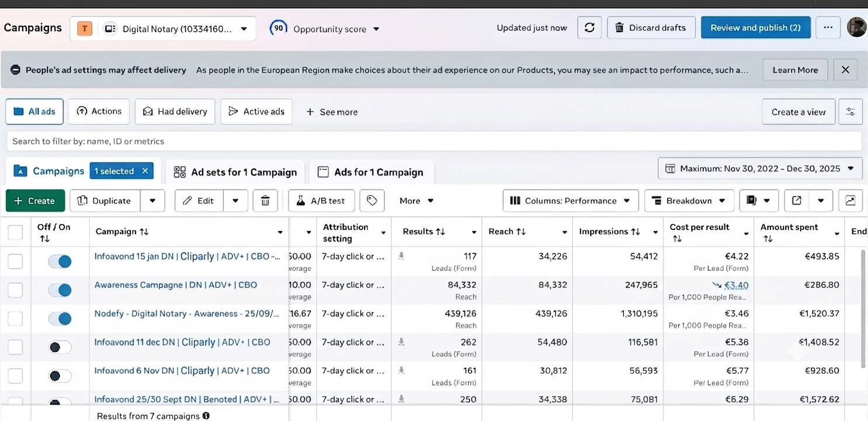
Task: Click the info icon by Results from 7 campaigns
Action: pos(206,416)
